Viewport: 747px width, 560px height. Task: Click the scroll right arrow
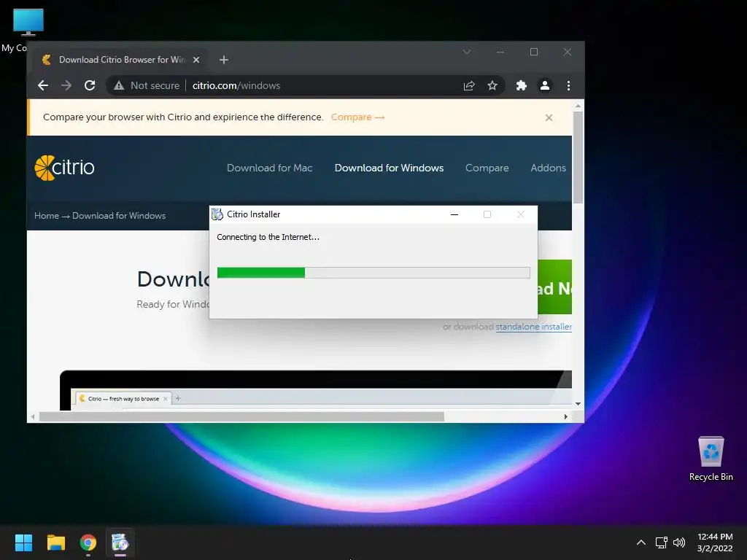click(x=565, y=416)
